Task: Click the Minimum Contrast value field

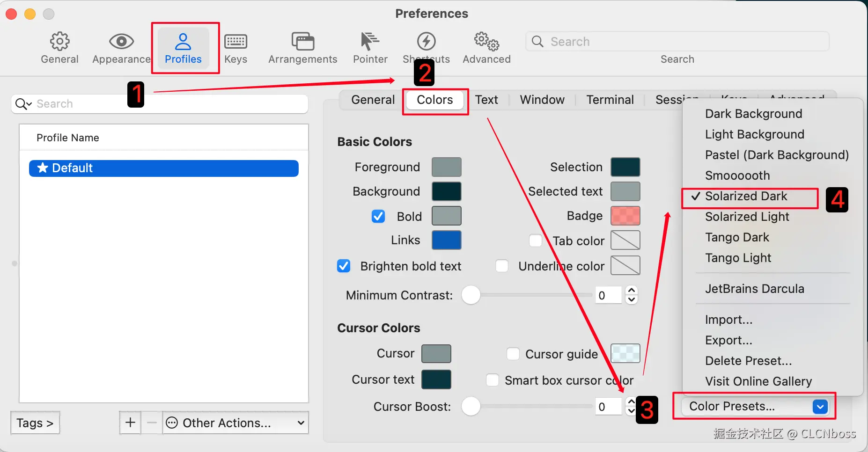Action: [x=609, y=295]
